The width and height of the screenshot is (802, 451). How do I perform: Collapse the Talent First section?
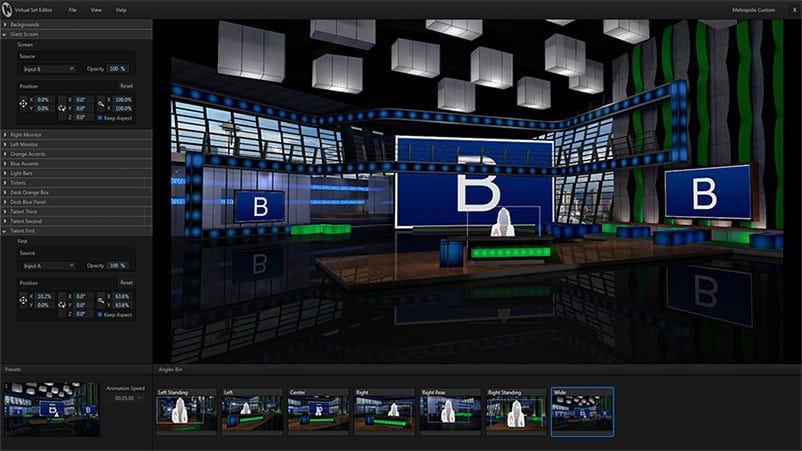76,231
